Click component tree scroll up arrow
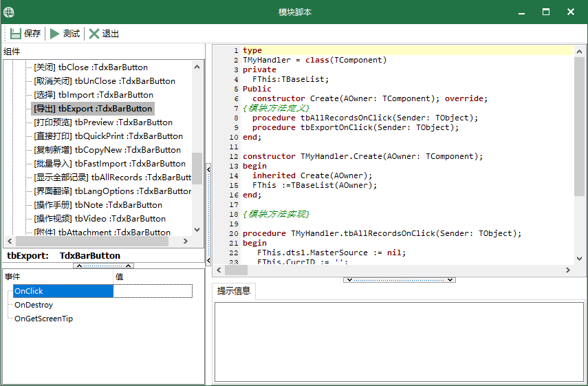The image size is (588, 386). click(x=197, y=67)
